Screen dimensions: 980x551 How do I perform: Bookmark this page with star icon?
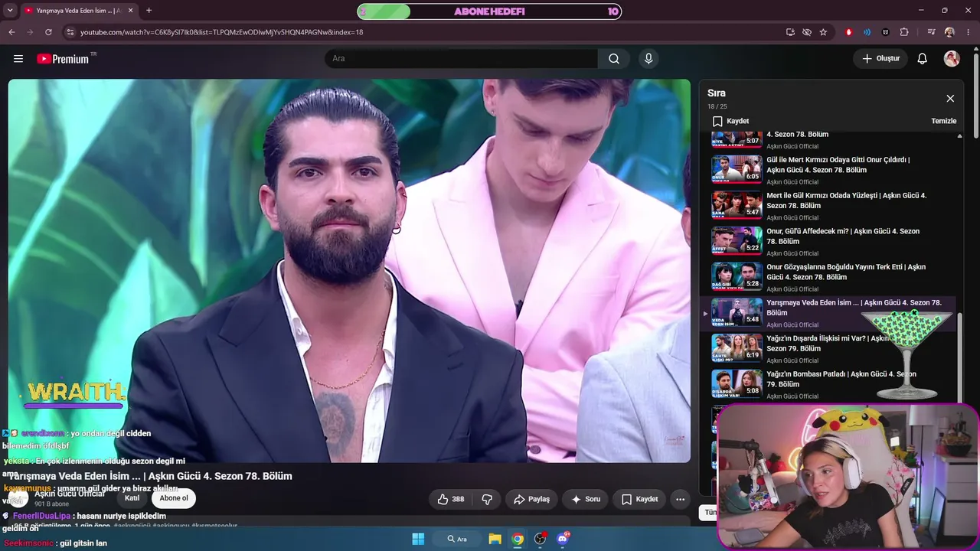coord(823,32)
